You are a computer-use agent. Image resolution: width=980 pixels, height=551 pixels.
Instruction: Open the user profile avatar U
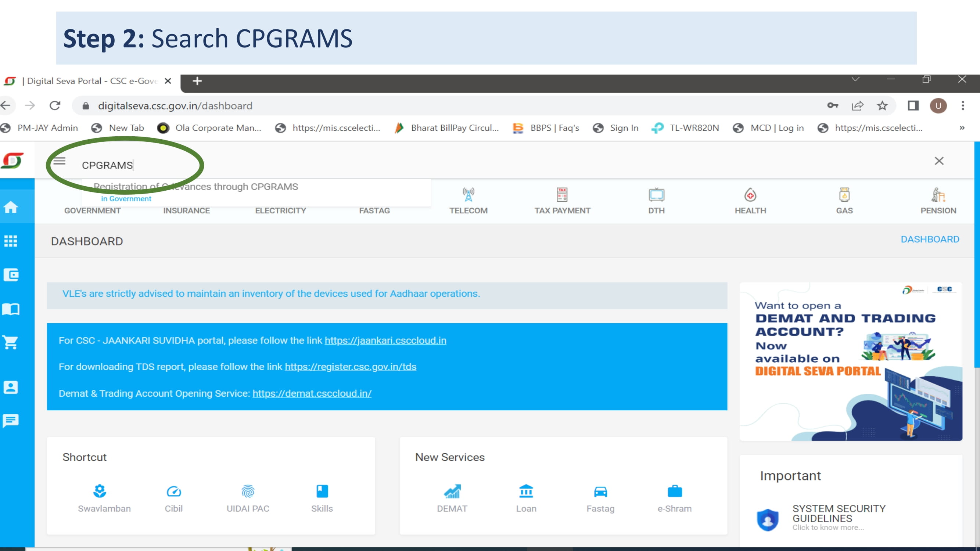pyautogui.click(x=938, y=106)
